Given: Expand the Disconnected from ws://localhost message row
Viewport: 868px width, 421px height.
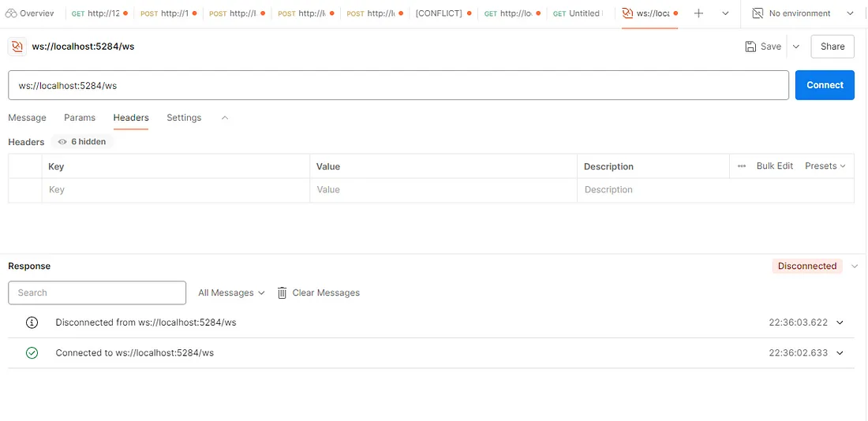Looking at the screenshot, I should 840,322.
